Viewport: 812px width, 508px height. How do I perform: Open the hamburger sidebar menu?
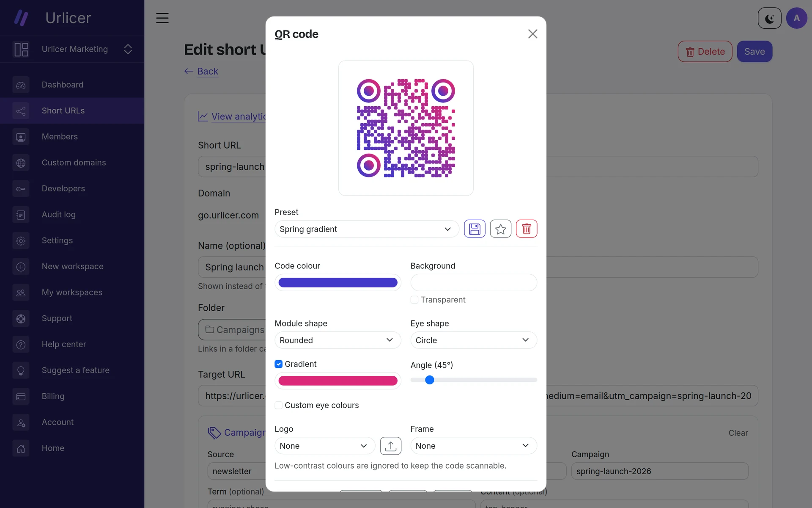[162, 18]
